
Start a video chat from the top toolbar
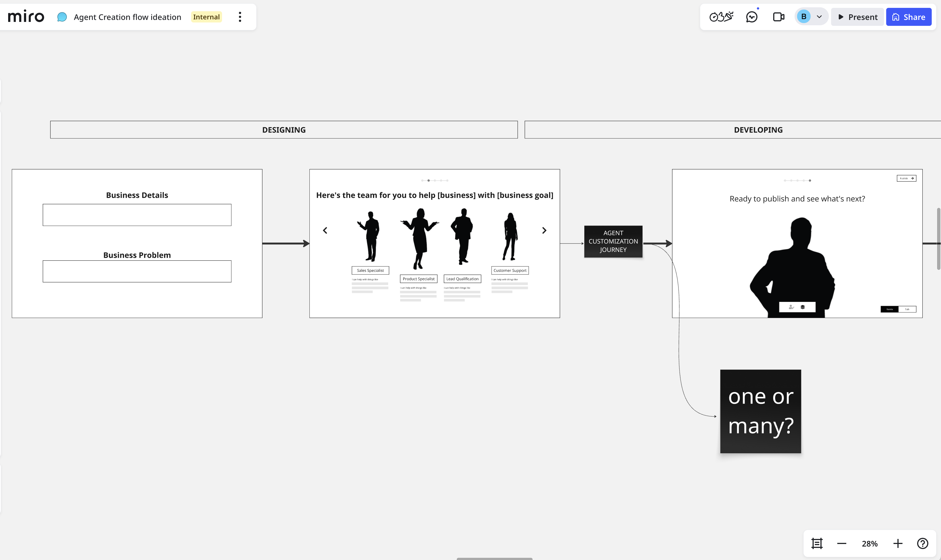[x=779, y=17]
